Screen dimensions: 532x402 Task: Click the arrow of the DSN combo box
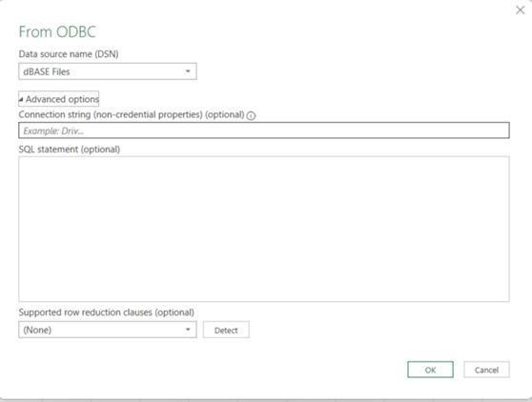point(188,71)
